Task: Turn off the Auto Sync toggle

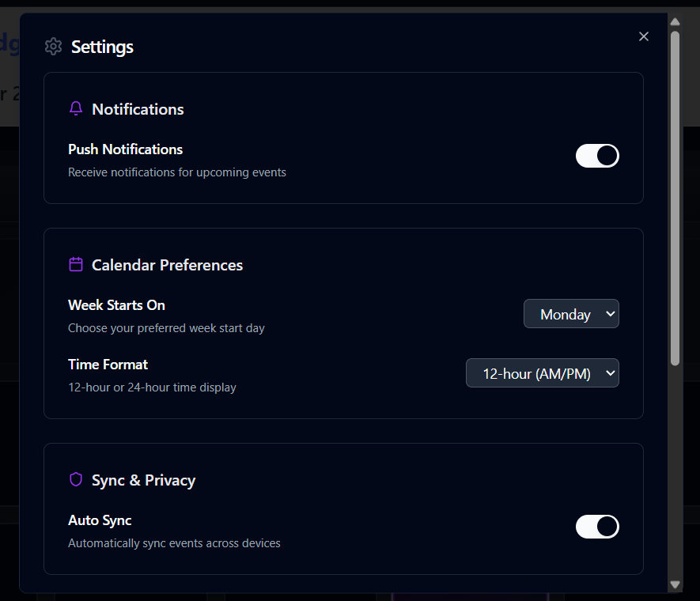Action: 597,527
